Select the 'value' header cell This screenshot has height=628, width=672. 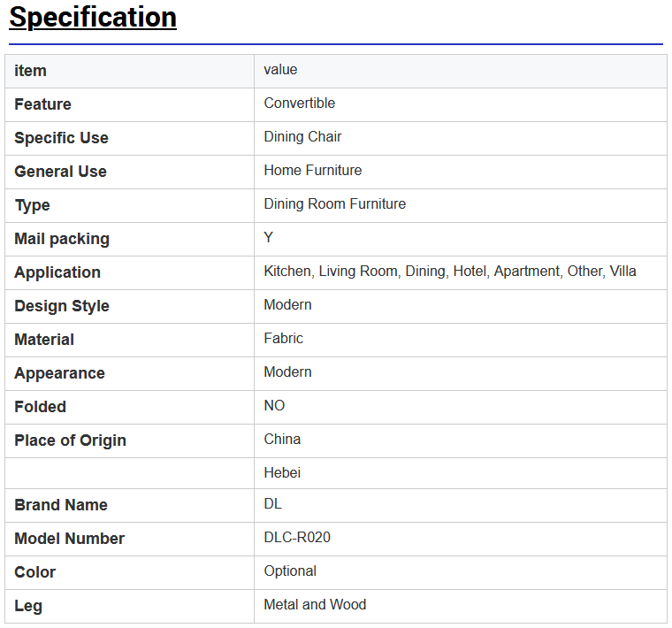click(x=461, y=71)
